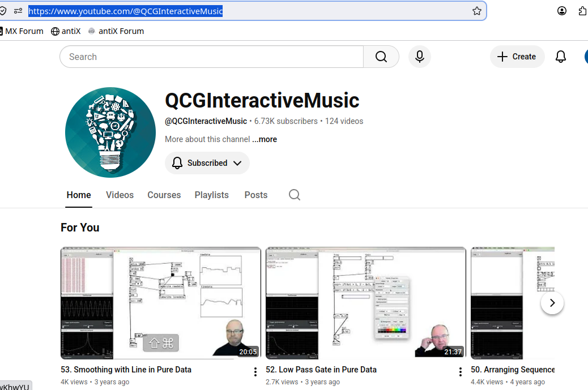Click '4K views • 3 years ago' text
Viewport: 588px width, 390px height.
pyautogui.click(x=95, y=382)
